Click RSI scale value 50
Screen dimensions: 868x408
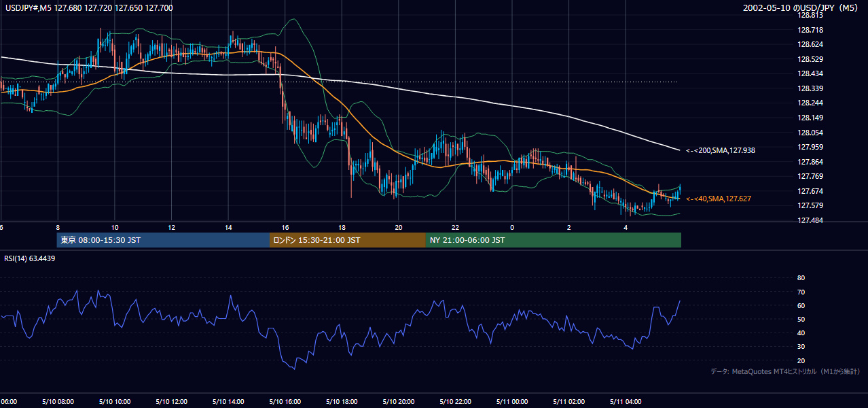coord(801,319)
